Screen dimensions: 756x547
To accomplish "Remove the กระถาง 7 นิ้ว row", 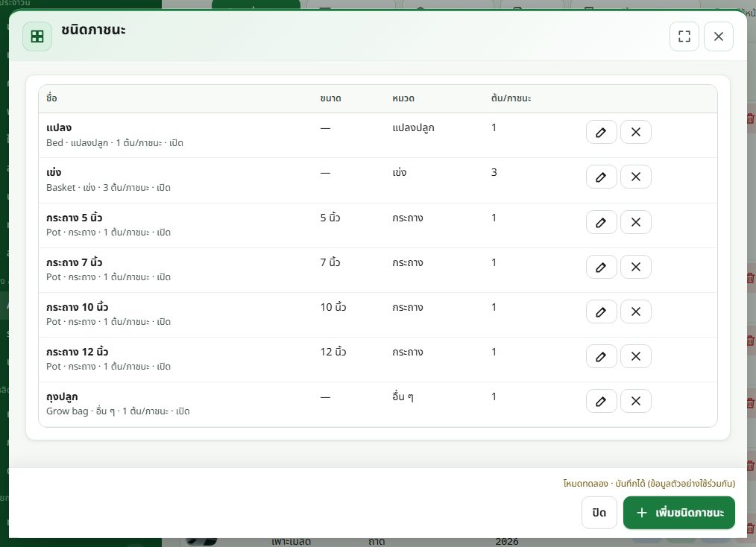I will click(x=635, y=267).
